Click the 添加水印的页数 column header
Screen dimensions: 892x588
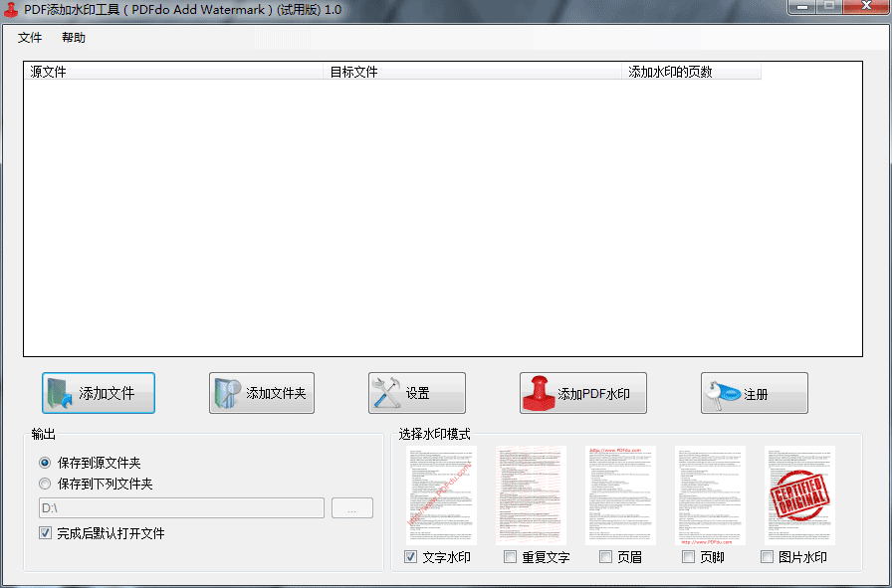(x=691, y=72)
